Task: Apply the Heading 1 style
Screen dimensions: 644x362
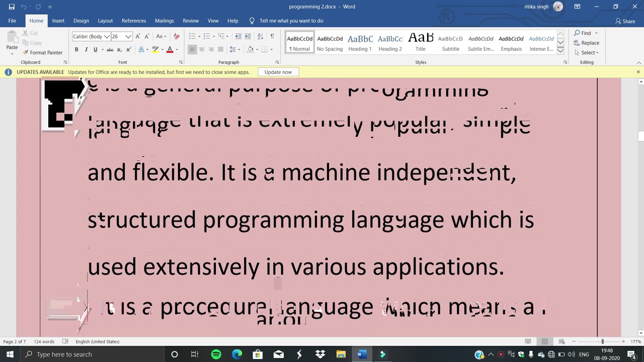Action: pos(360,43)
